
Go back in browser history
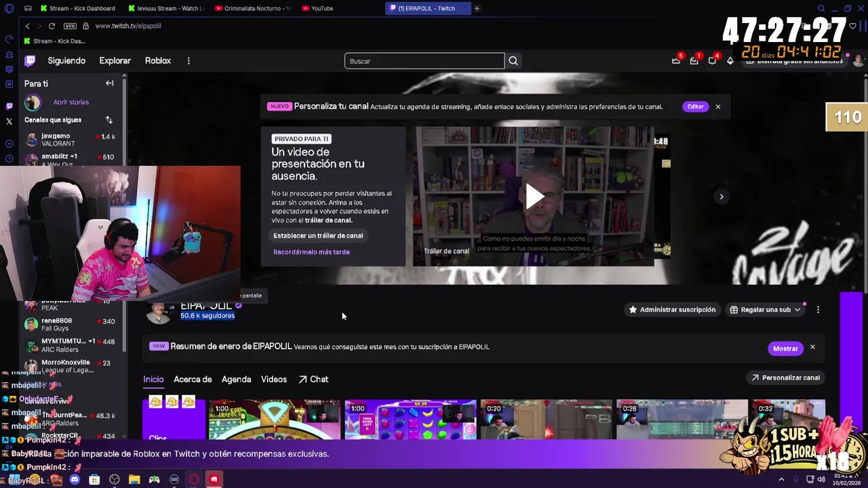point(27,26)
